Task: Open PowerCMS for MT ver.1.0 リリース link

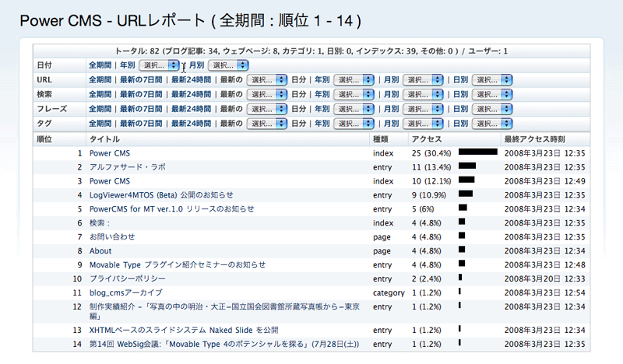Action: coord(171,208)
